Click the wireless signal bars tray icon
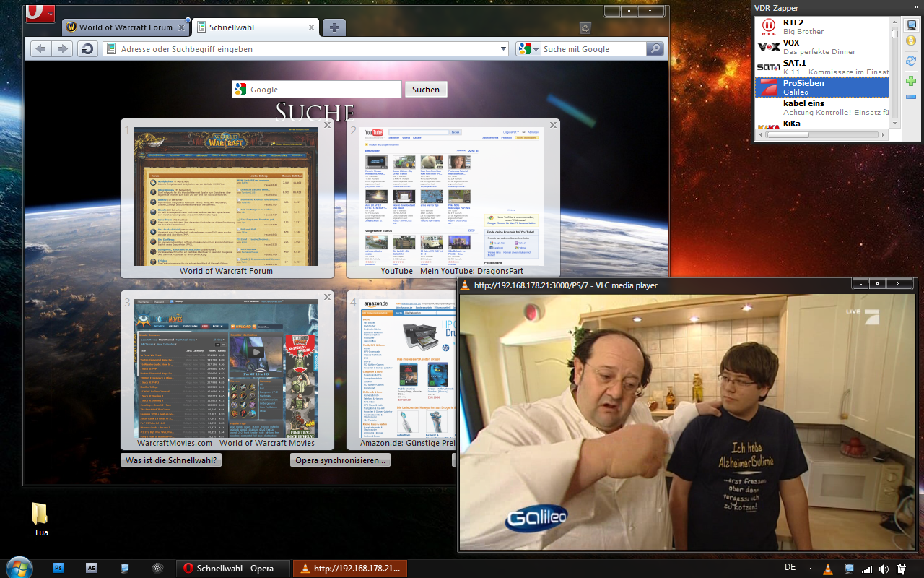Viewport: 924px width, 578px height. (866, 569)
